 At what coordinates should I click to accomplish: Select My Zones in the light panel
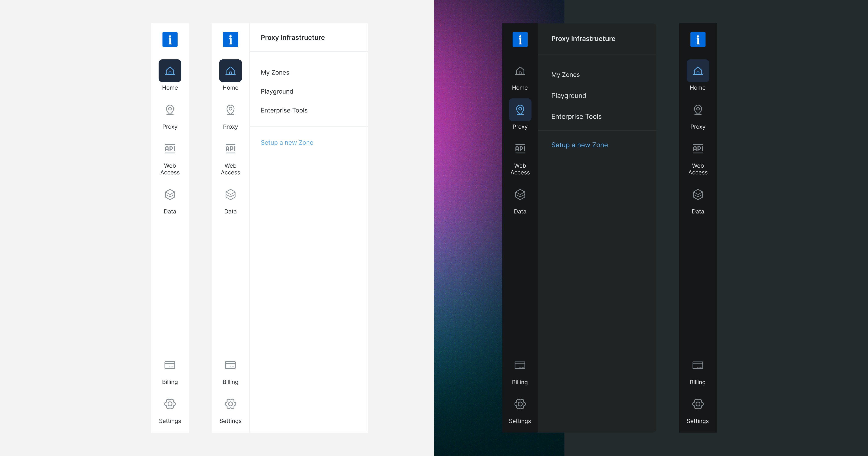[275, 73]
